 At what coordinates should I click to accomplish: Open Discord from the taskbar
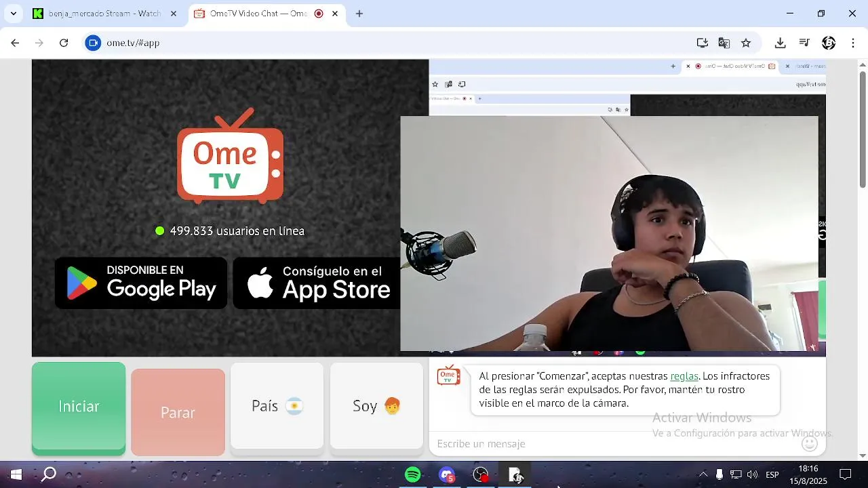[x=446, y=474]
